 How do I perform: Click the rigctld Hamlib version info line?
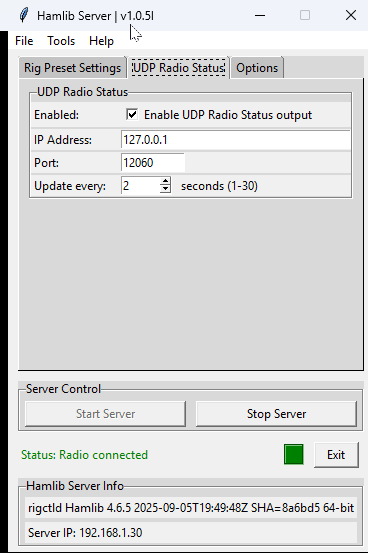pyautogui.click(x=191, y=508)
